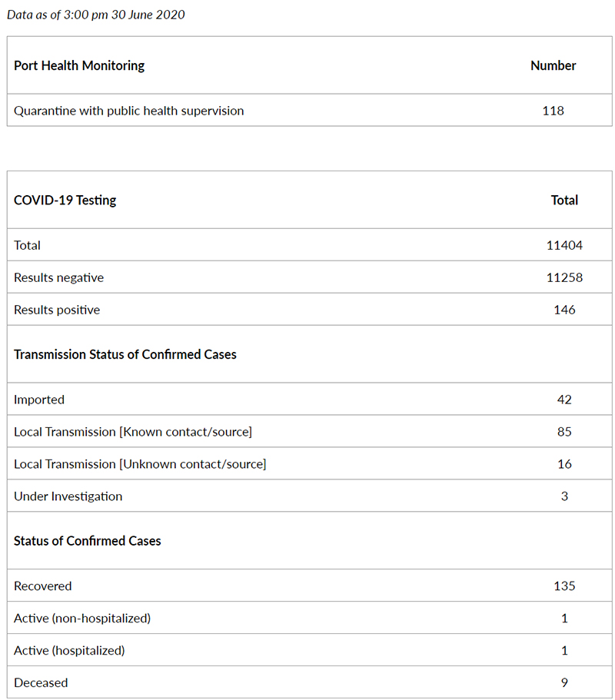This screenshot has width=615, height=700.
Task: Click the total tests value 11404
Action: [564, 246]
